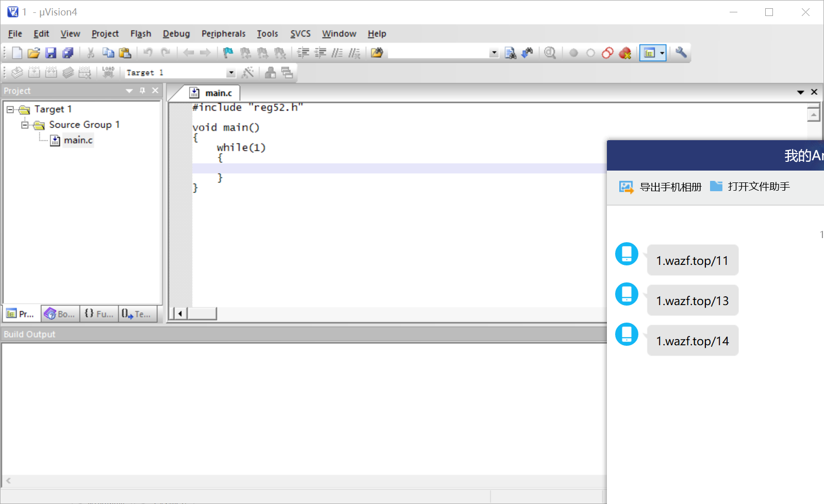The width and height of the screenshot is (824, 504).
Task: Open Manage Multi-Project Workspace icon
Action: 287,72
